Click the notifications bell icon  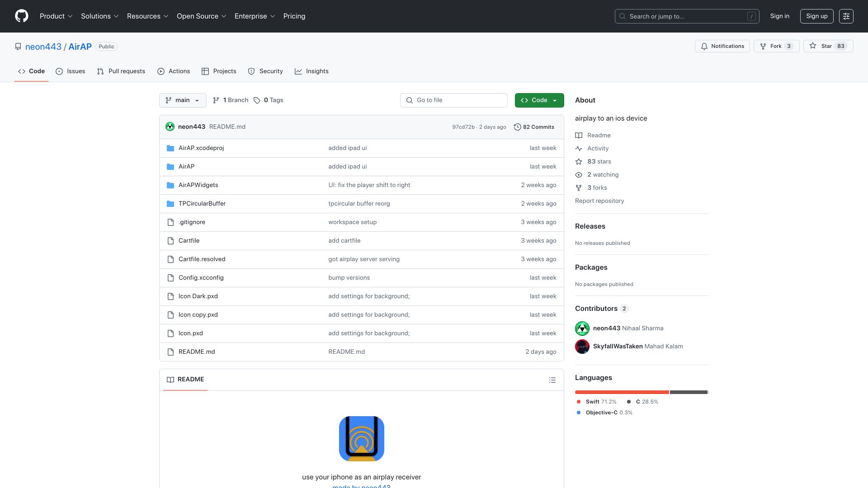pyautogui.click(x=704, y=46)
